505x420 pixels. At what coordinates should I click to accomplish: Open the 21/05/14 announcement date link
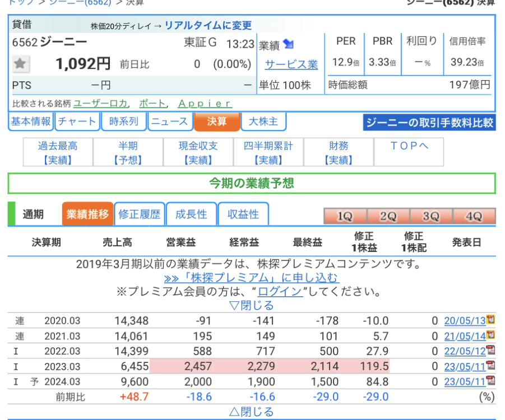465,336
